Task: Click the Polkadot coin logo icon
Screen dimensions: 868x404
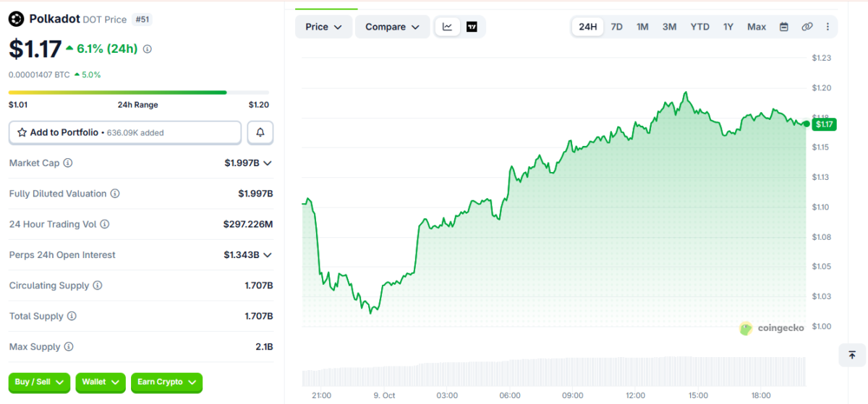Action: [16, 19]
